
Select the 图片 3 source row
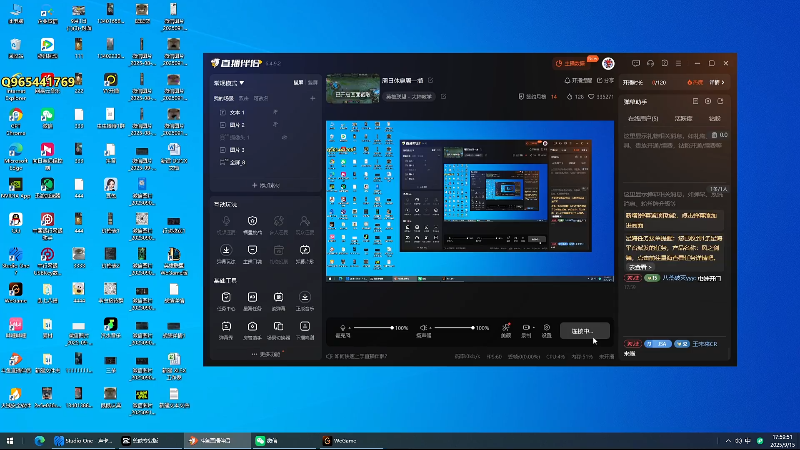pos(266,150)
